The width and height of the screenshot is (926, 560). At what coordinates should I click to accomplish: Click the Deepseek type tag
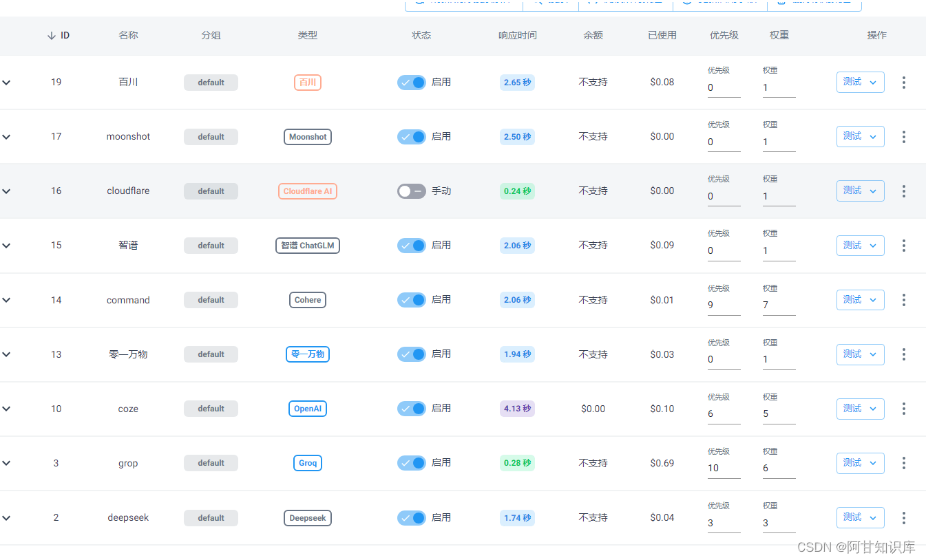click(308, 518)
